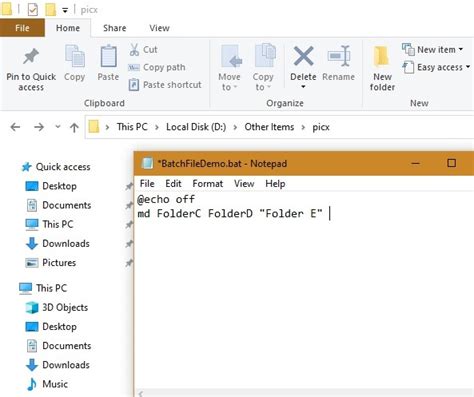Go up one folder level arrow
474x397 pixels.
click(x=74, y=127)
